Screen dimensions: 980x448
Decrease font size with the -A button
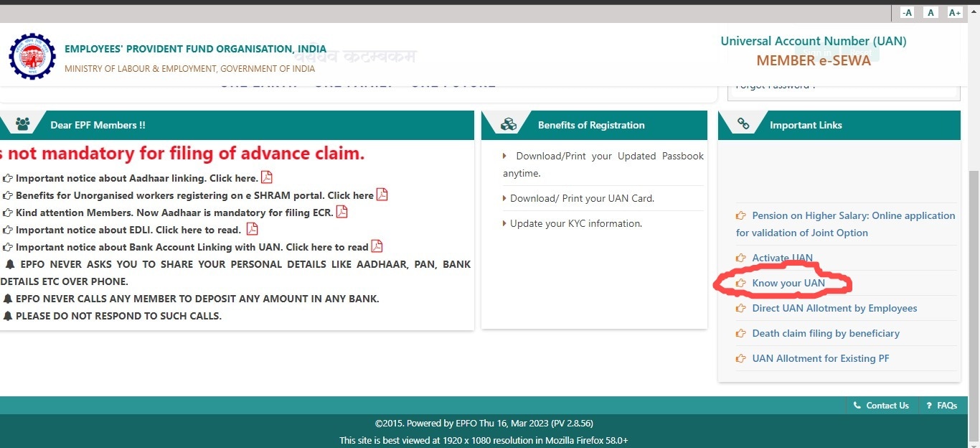(x=907, y=12)
